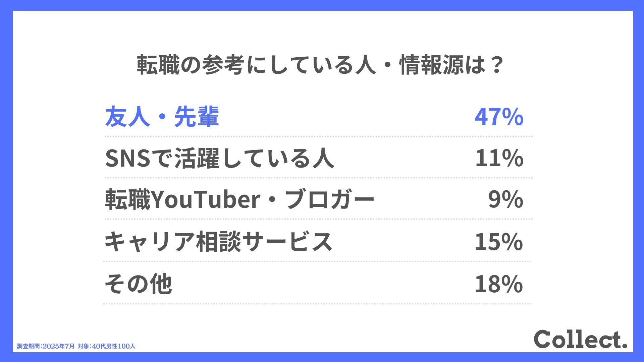Click the dotted divider below その他
Image resolution: width=644 pixels, height=362 pixels.
point(317,304)
